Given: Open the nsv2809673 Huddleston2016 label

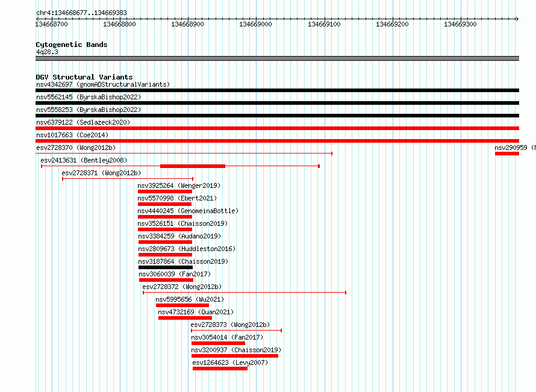Looking at the screenshot, I should click(x=187, y=249).
